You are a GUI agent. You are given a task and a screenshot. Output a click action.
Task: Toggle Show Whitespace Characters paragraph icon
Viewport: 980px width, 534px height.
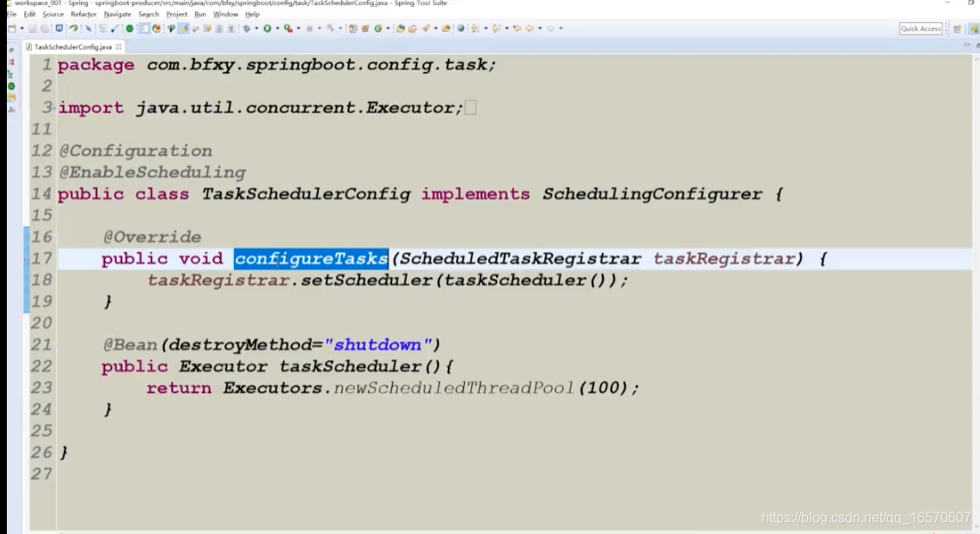click(x=231, y=28)
